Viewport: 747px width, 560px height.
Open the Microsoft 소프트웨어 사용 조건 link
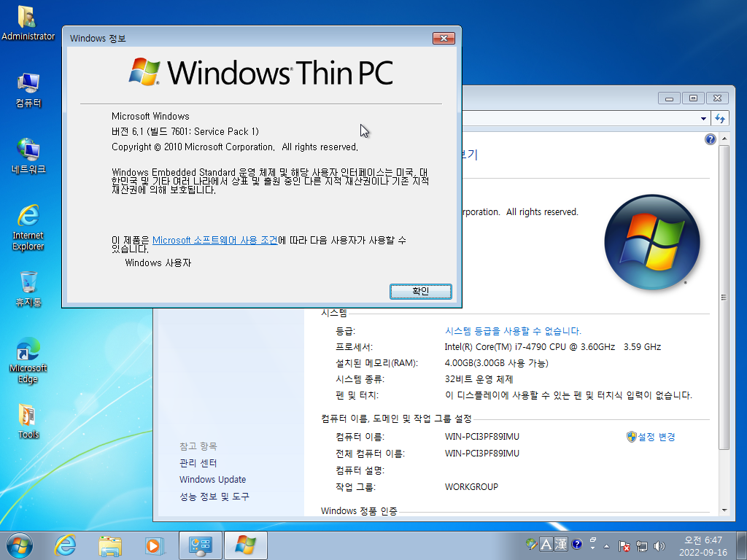point(215,240)
